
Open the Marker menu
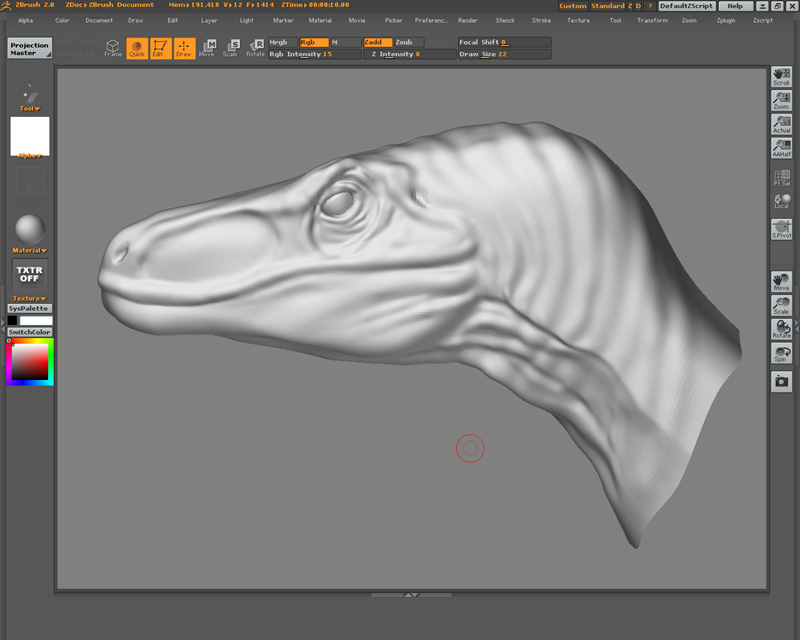[x=283, y=20]
